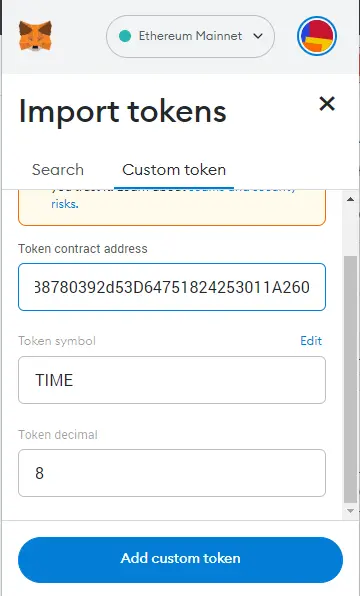
Task: Open the security risks link
Action: click(x=65, y=204)
